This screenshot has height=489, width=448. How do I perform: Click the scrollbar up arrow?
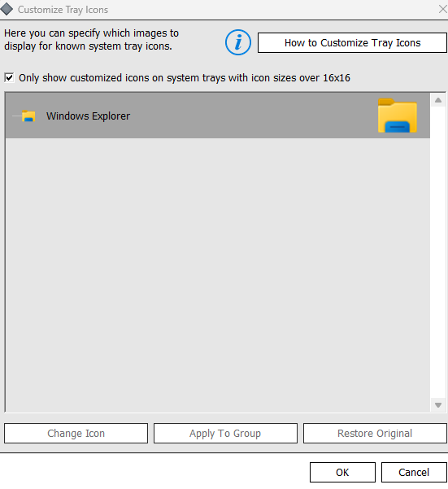pyautogui.click(x=438, y=100)
